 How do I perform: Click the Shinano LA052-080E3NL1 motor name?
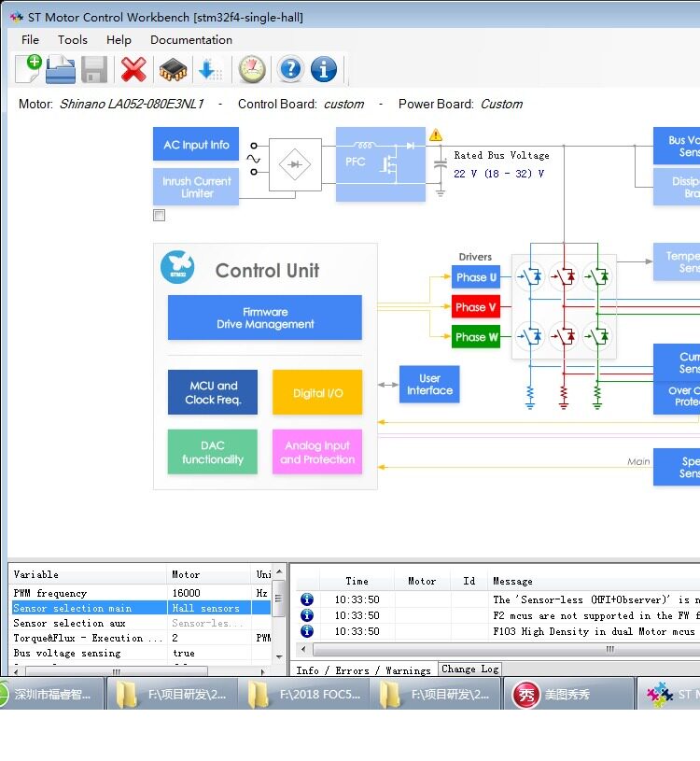(132, 104)
